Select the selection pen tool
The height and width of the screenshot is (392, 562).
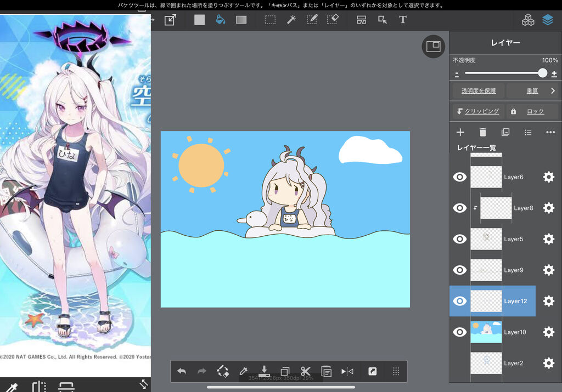point(312,20)
